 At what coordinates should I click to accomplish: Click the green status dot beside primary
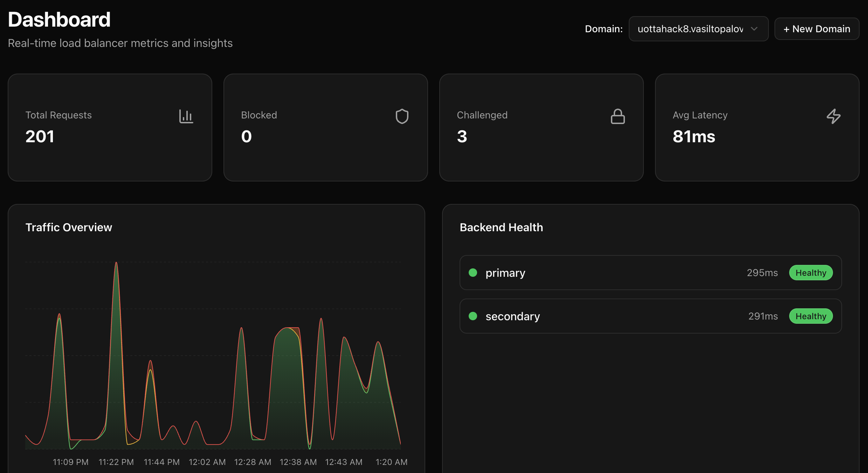[473, 273]
